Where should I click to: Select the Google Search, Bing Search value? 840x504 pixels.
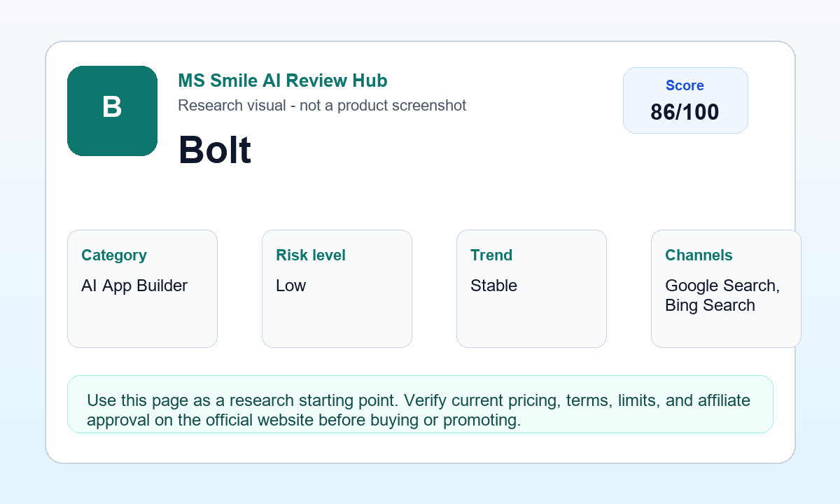coord(722,295)
